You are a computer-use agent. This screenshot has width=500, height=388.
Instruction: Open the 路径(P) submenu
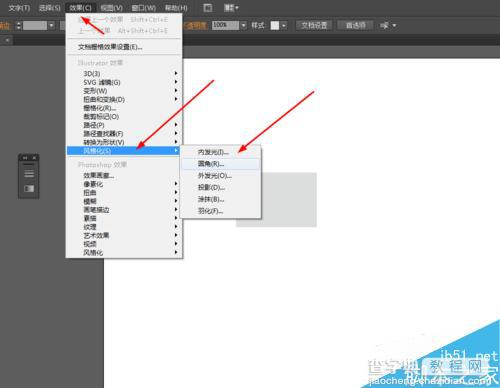pyautogui.click(x=124, y=125)
